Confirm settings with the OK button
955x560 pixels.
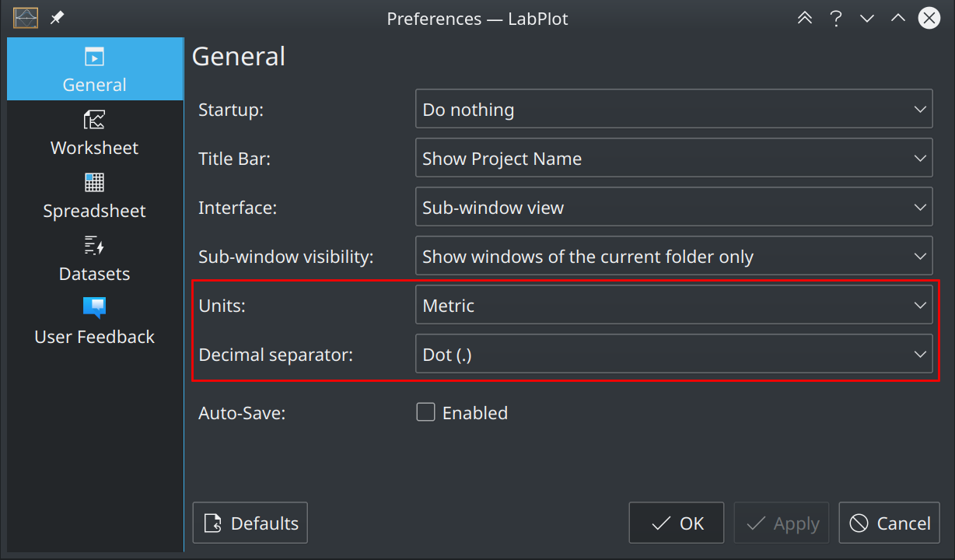pyautogui.click(x=676, y=523)
